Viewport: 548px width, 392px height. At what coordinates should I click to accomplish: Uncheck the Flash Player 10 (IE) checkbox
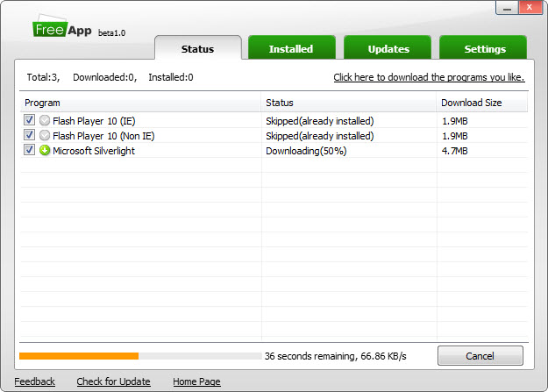coord(29,120)
